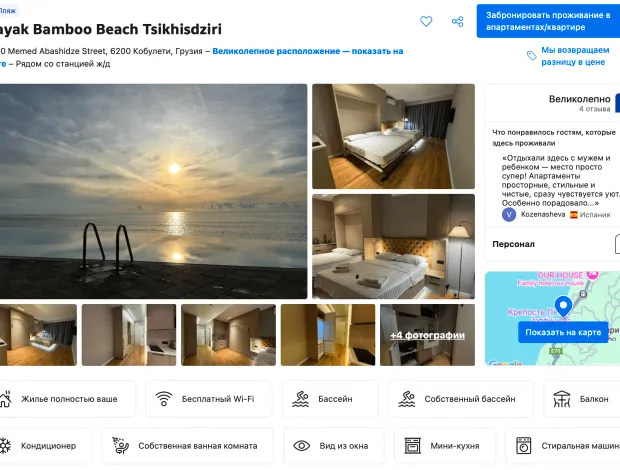
Task: Open the Показать на карте map button
Action: tap(564, 332)
